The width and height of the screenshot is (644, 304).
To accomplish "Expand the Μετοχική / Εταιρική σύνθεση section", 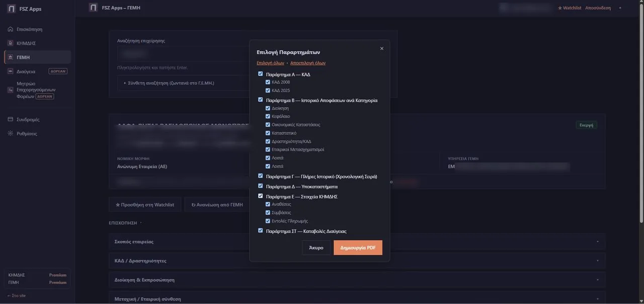I will [x=357, y=298].
